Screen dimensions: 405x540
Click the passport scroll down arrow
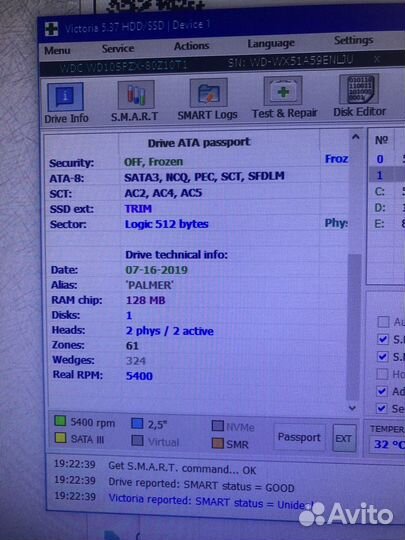point(352,408)
